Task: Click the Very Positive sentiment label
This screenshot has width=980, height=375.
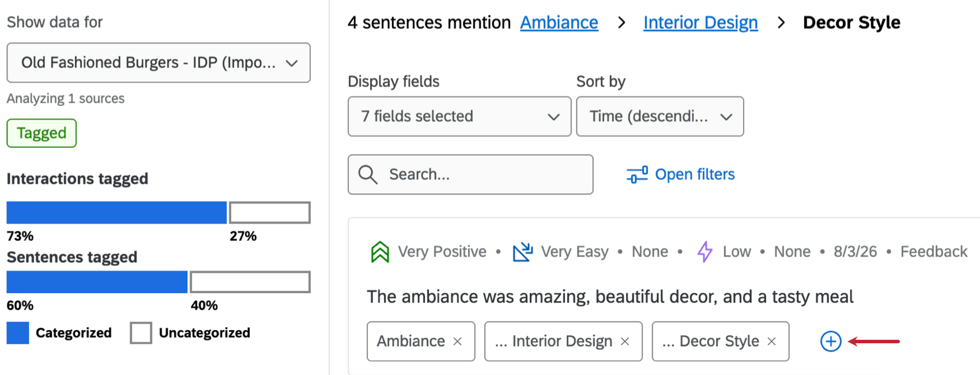Action: (442, 252)
